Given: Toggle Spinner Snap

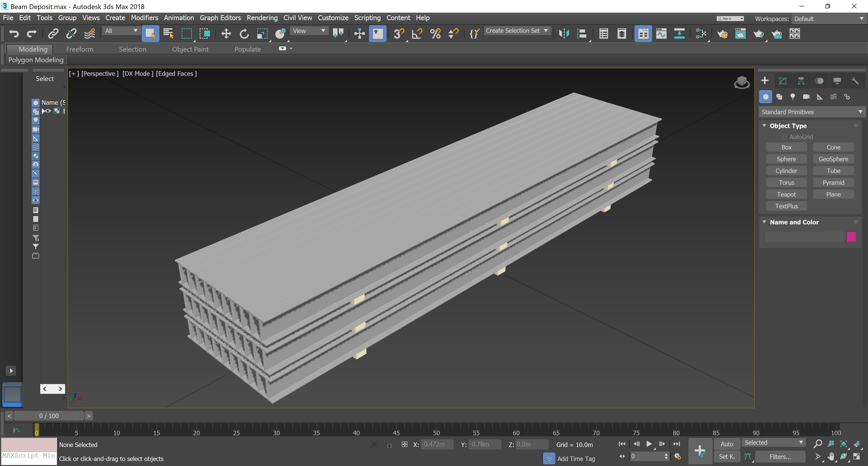Looking at the screenshot, I should pos(453,34).
